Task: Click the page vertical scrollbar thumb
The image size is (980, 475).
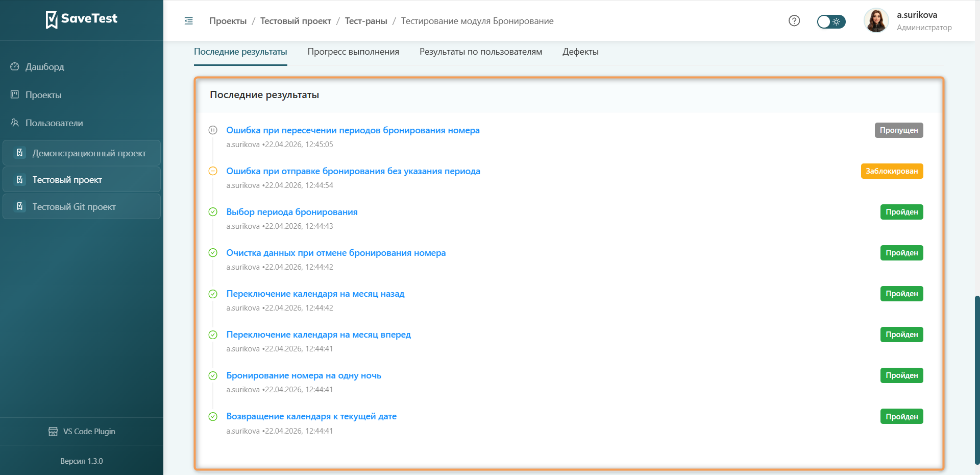Action: pos(977,380)
